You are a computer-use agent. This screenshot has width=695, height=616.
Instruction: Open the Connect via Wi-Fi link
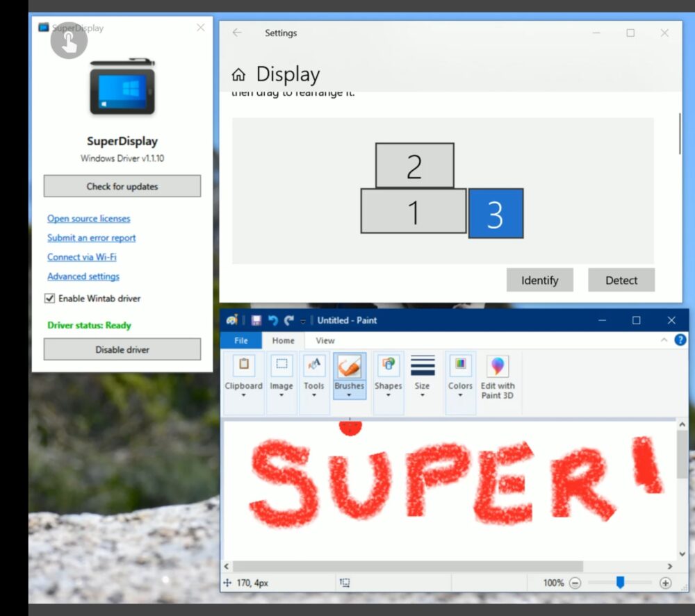(82, 257)
